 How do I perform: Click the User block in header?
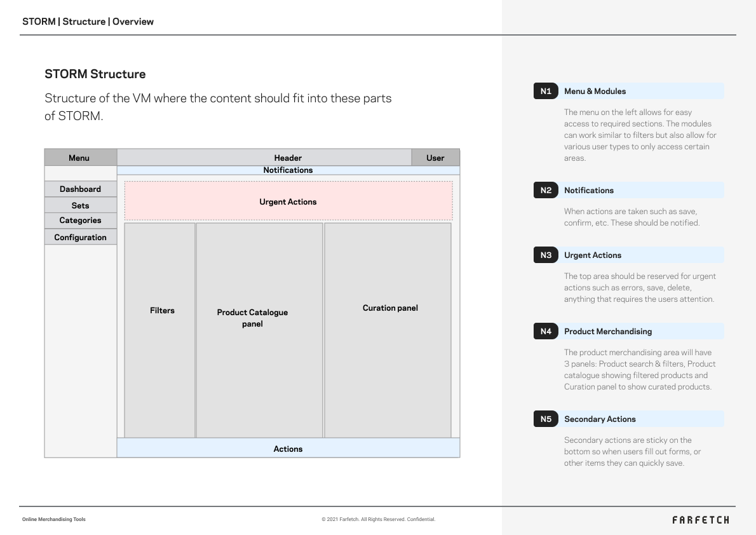(435, 158)
